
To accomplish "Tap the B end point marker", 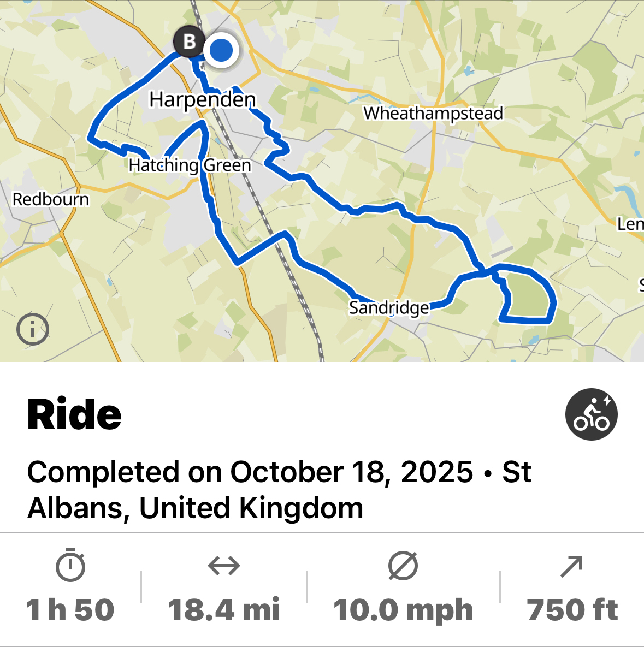I will pyautogui.click(x=189, y=41).
